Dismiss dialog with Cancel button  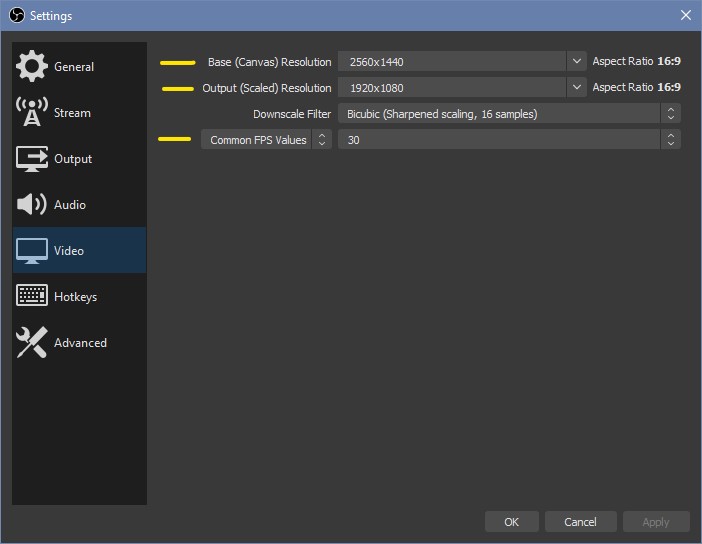(581, 522)
